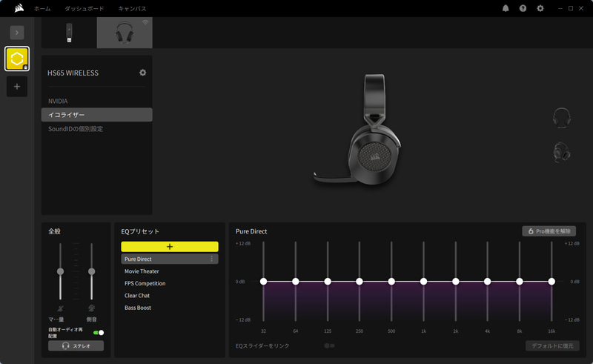Click the 1k EQ slider handle
The width and height of the screenshot is (593, 364).
coord(423,281)
